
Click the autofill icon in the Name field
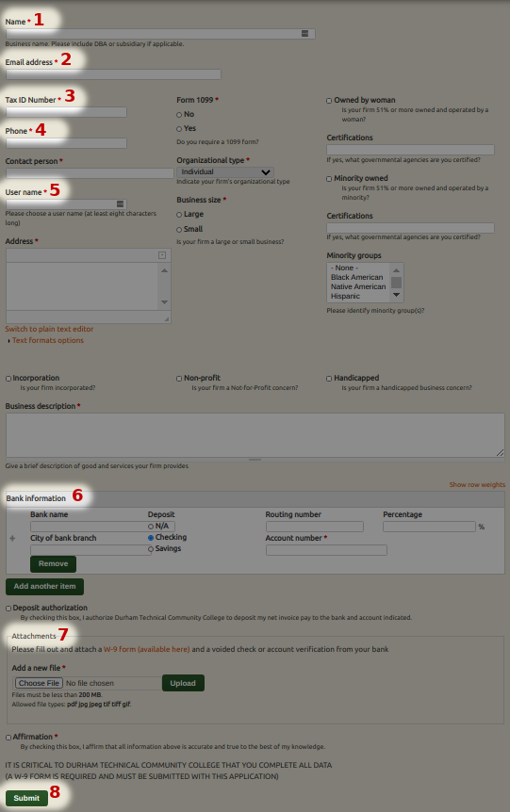[x=304, y=34]
